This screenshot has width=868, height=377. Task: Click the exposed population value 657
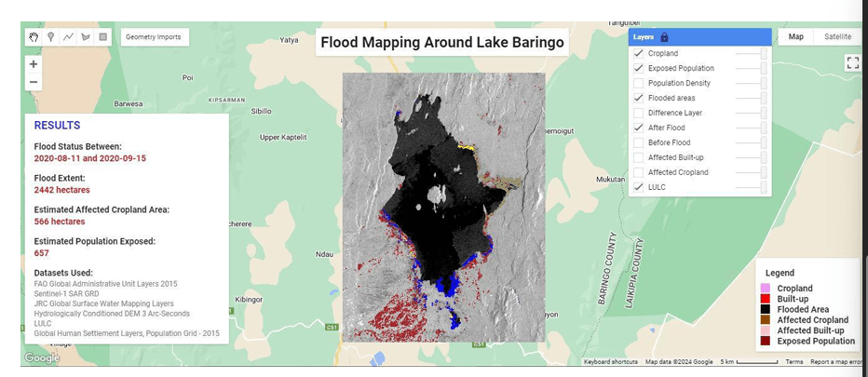(x=42, y=253)
